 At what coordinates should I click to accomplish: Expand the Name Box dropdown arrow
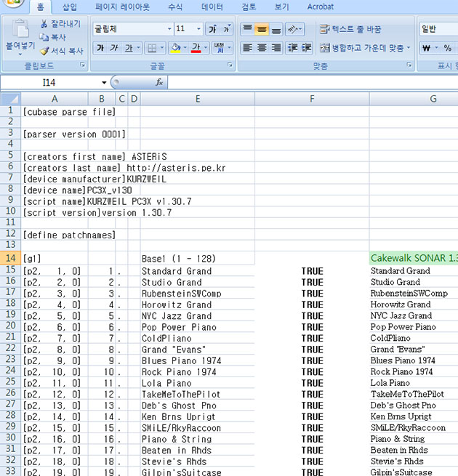point(104,83)
